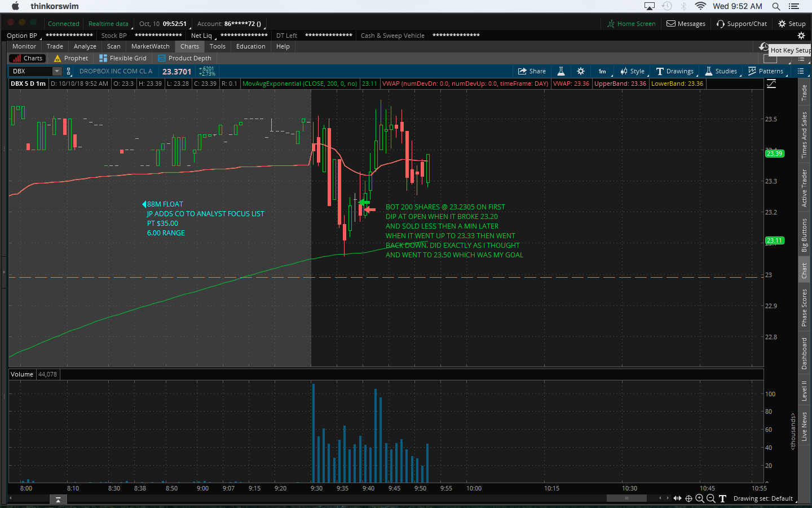The height and width of the screenshot is (508, 812).
Task: Click the chart scale curve icon
Action: pyautogui.click(x=771, y=84)
